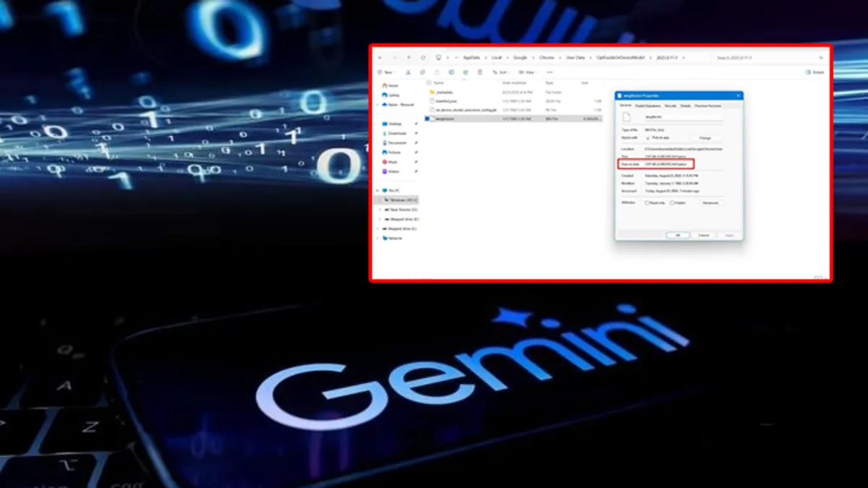
Task: Expand the OneDrive Personal tree node
Action: coord(378,104)
